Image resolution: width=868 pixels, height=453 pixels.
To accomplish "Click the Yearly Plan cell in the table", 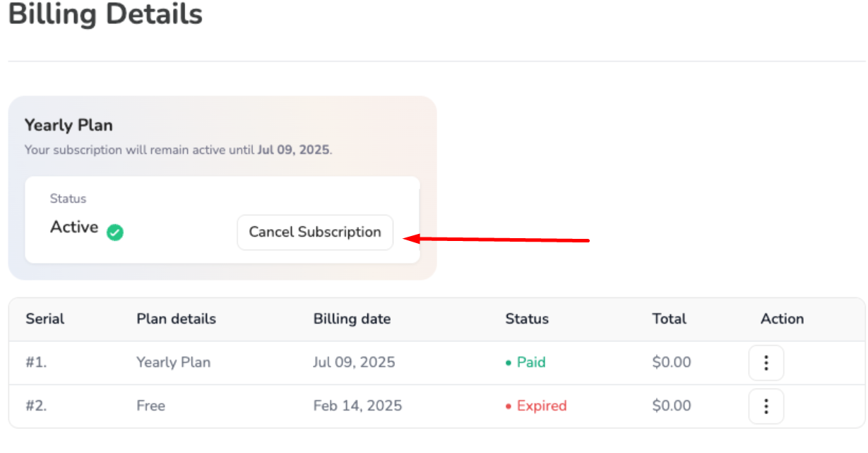I will click(173, 363).
